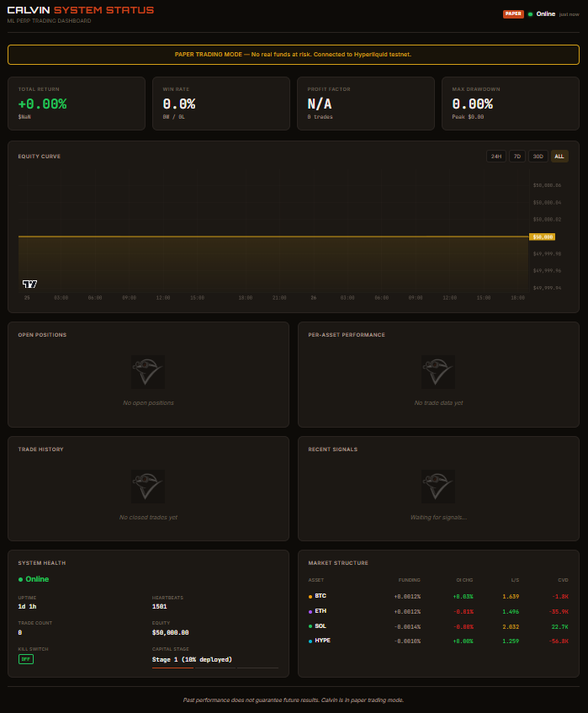The height and width of the screenshot is (713, 588).
Task: Click the Uptime value 1d 1h
Action: coord(27,607)
